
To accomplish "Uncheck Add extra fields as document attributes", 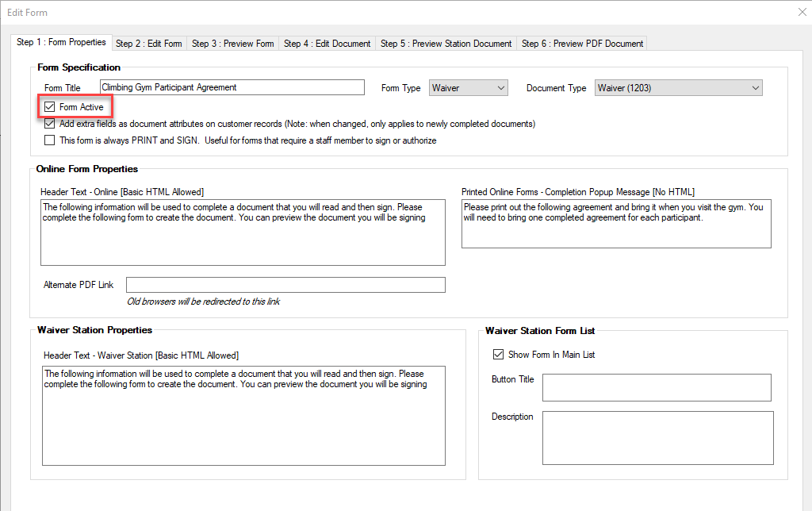I will 50,123.
